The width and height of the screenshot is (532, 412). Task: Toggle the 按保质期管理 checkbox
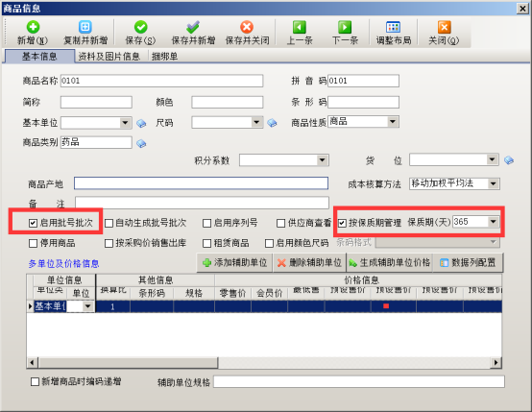(342, 223)
